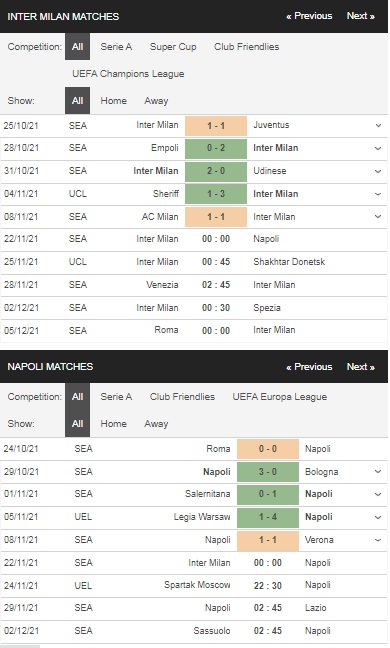390x648 pixels.
Task: Go to Previous Inter Milan matches
Action: tap(309, 16)
